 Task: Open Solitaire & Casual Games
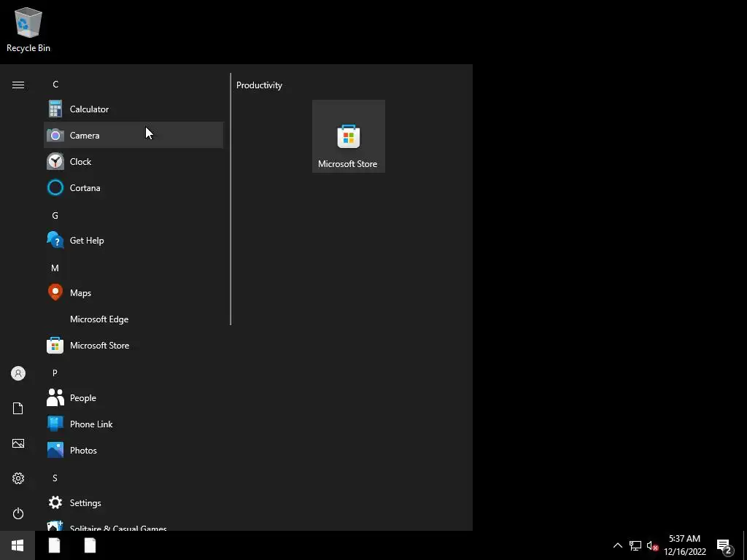pos(133,525)
